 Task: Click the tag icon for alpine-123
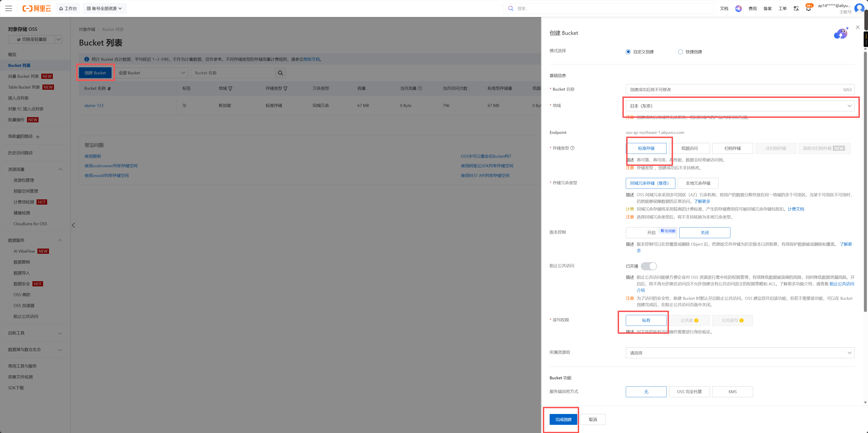coord(184,105)
